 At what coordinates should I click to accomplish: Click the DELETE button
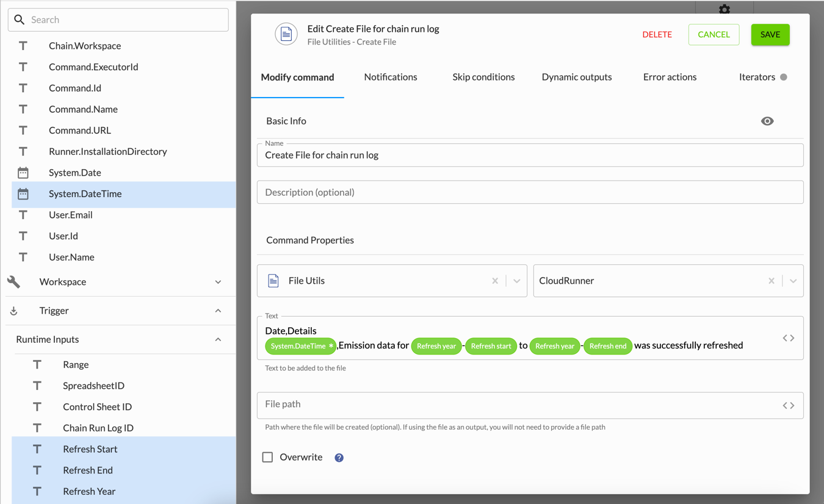657,35
